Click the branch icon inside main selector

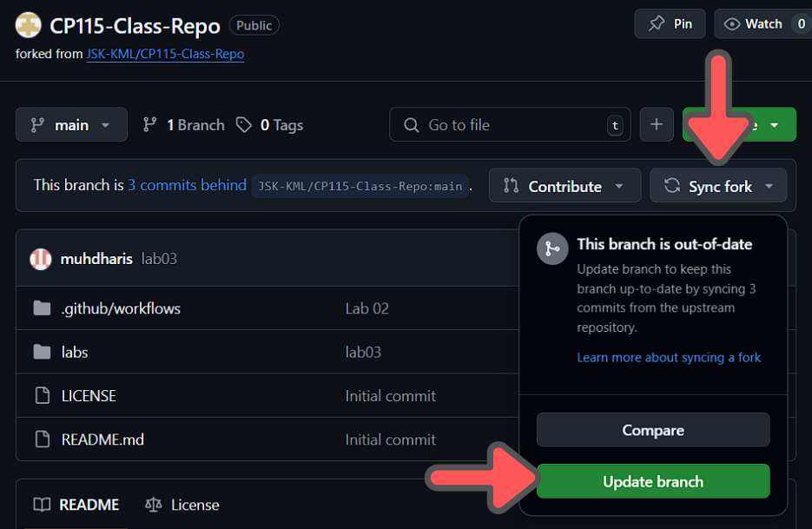pos(37,125)
